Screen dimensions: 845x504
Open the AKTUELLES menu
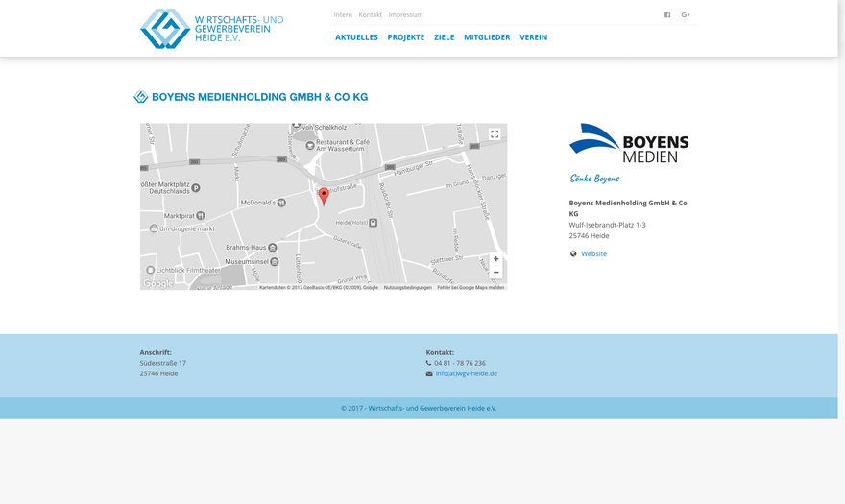[x=356, y=37]
